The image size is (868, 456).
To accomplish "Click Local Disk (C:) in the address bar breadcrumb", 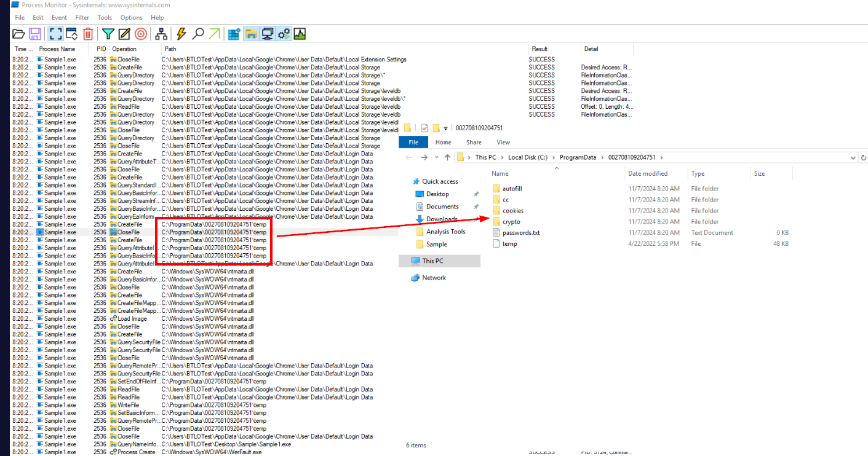I will (x=527, y=157).
